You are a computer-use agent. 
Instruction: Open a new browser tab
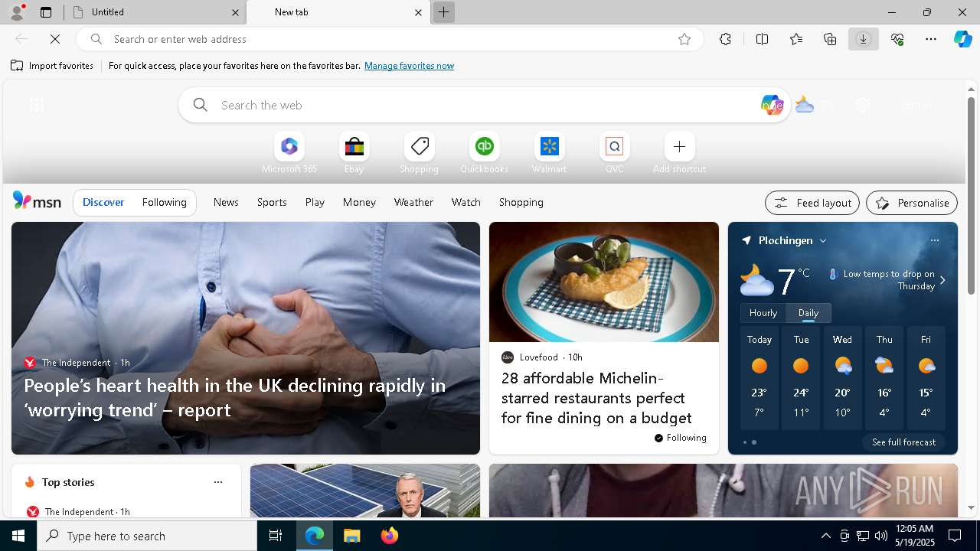pos(443,12)
